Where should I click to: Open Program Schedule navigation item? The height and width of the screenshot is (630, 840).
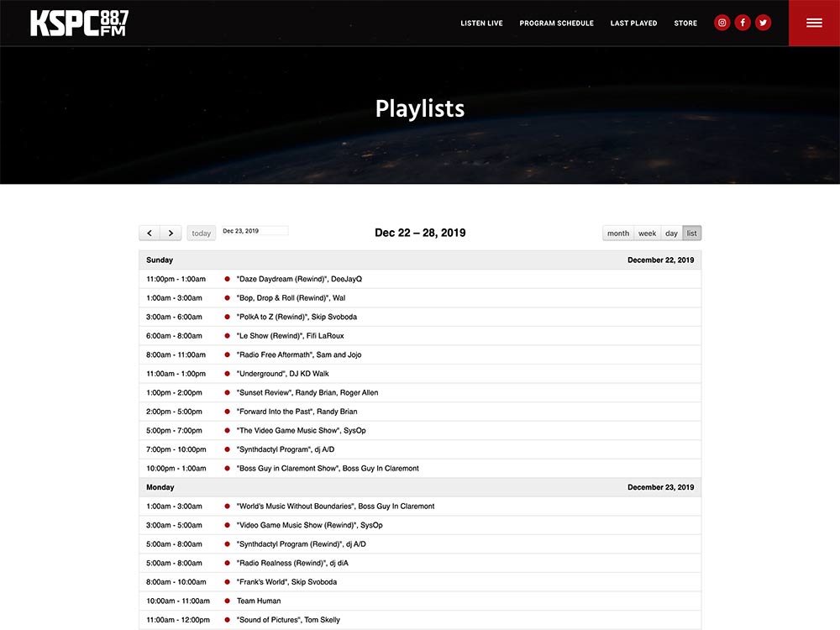click(557, 23)
